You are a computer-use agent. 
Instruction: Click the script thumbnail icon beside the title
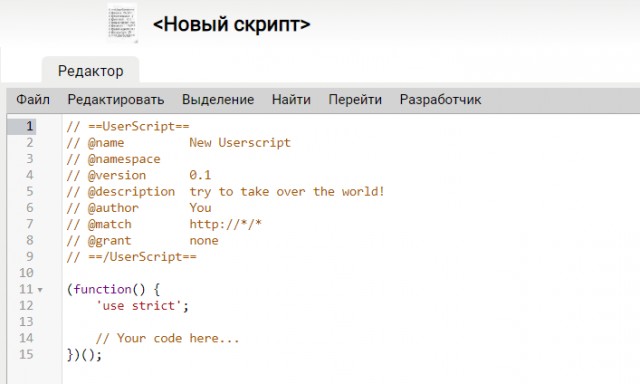click(x=122, y=23)
